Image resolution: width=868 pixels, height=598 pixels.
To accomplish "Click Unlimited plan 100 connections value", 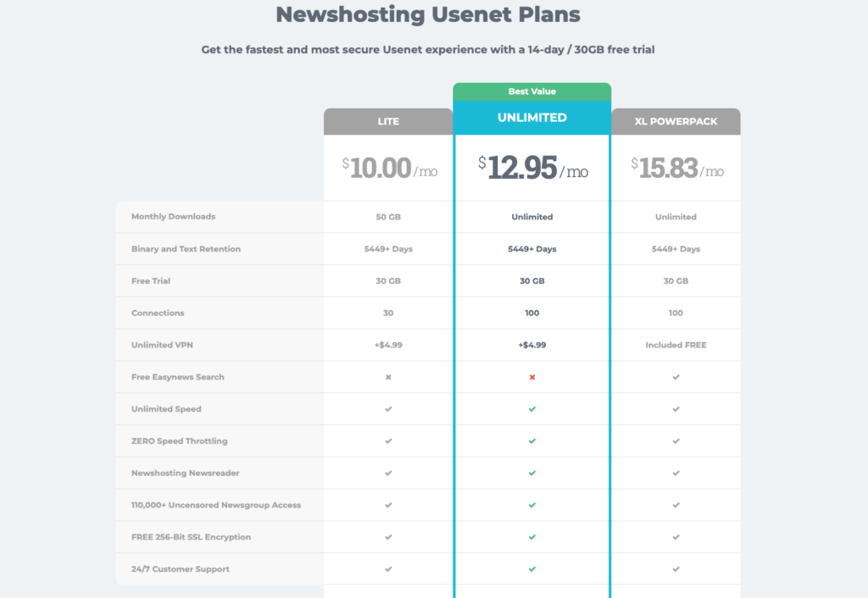I will 532,313.
